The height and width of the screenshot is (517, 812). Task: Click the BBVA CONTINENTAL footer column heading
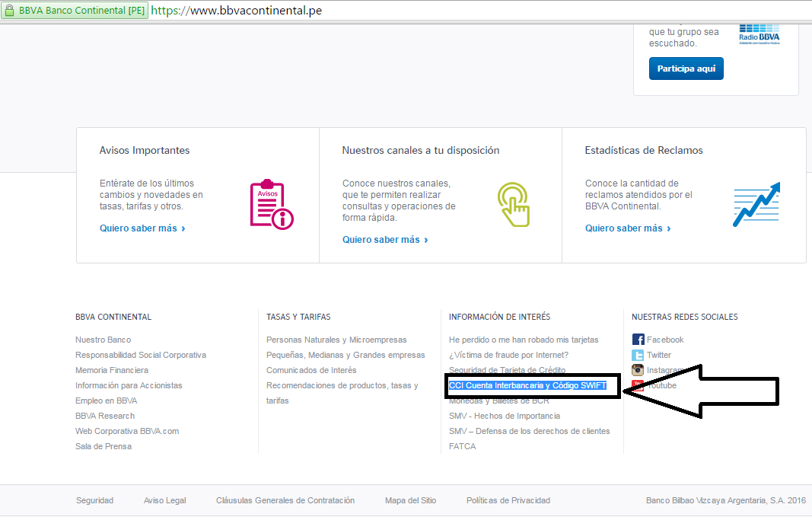click(113, 317)
